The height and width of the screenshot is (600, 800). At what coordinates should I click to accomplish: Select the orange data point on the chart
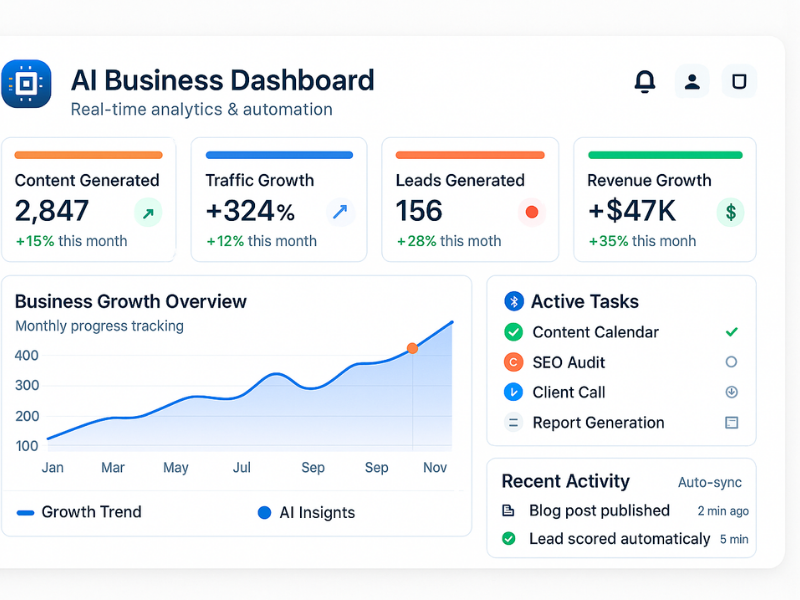coord(412,348)
